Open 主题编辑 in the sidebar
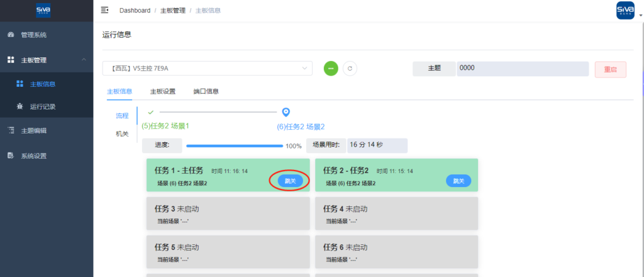 pyautogui.click(x=33, y=131)
